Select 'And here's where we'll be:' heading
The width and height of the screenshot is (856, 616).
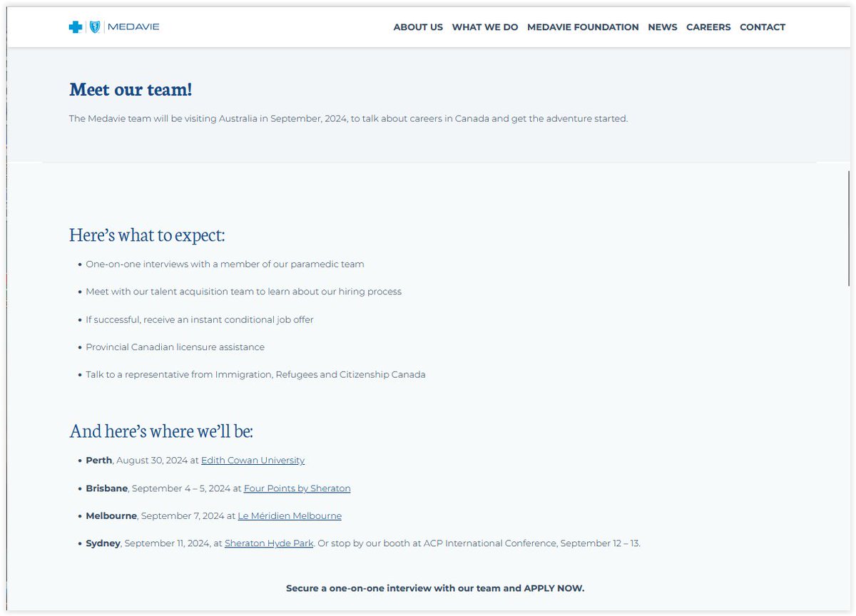click(x=161, y=431)
